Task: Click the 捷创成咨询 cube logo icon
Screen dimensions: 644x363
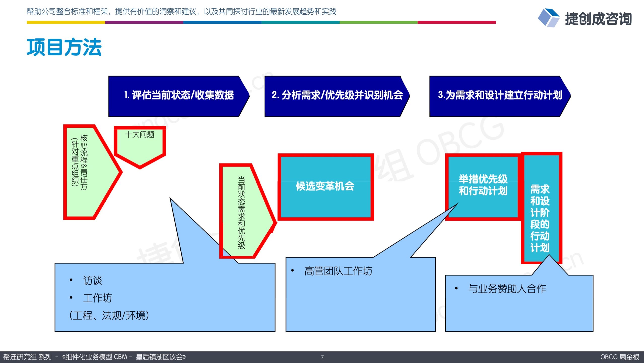Action: pyautogui.click(x=548, y=18)
